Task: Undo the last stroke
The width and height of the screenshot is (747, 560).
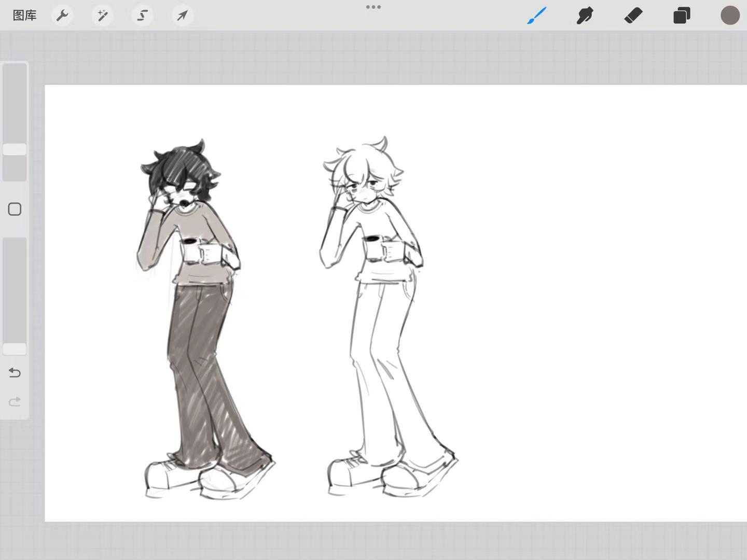Action: (x=15, y=372)
